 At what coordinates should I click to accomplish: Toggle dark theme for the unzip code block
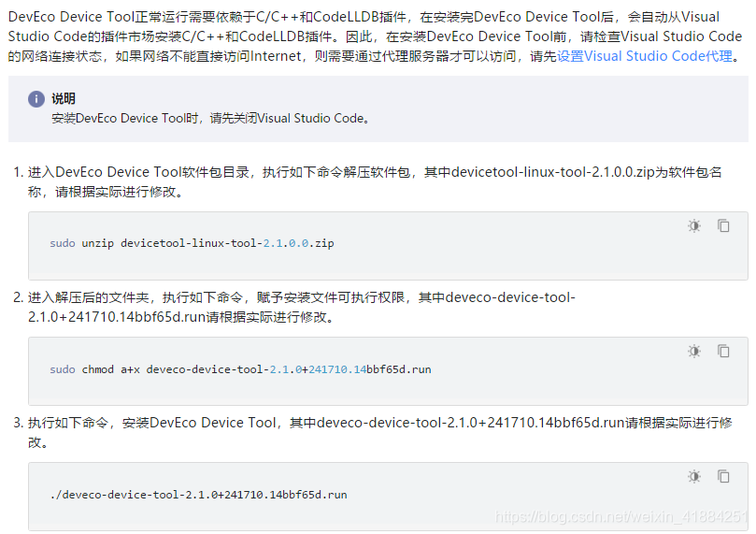[x=693, y=225]
